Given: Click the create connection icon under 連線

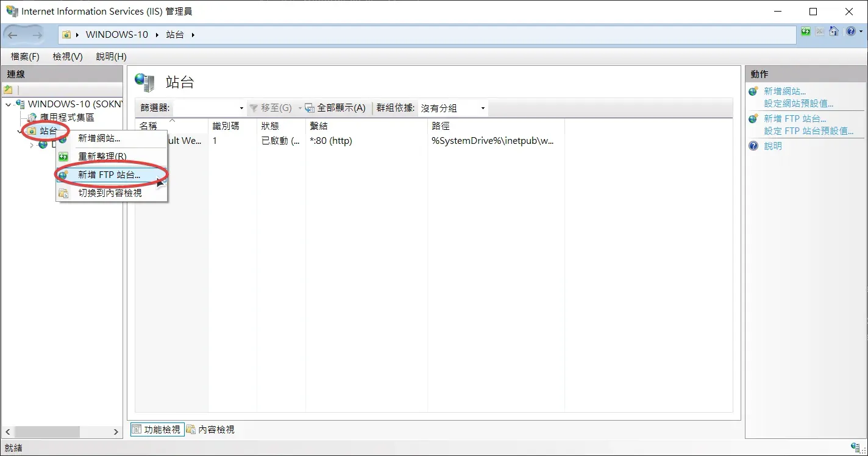Looking at the screenshot, I should 9,90.
